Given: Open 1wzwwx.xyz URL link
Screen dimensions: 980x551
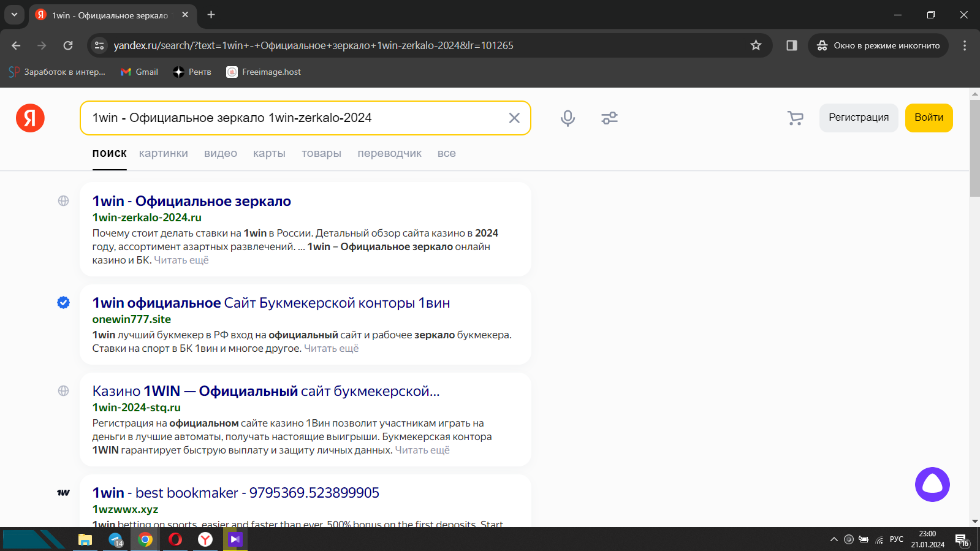Looking at the screenshot, I should [126, 509].
